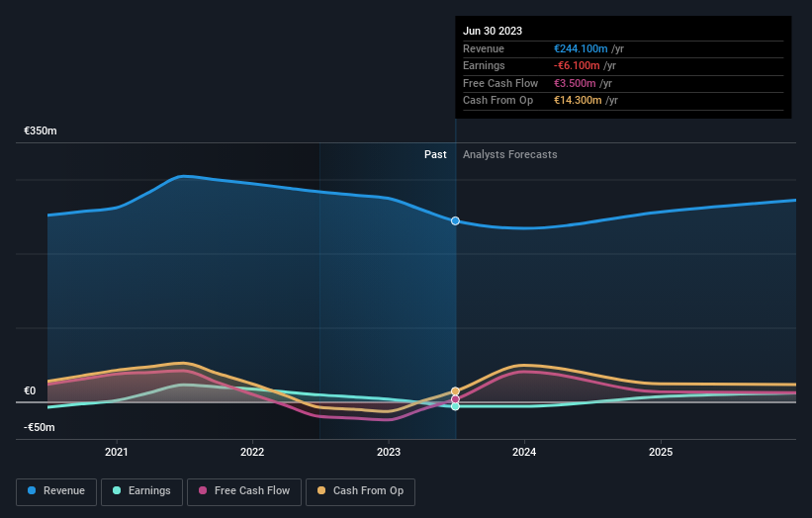This screenshot has width=812, height=518.
Task: Click the 2021 x-axis label
Action: (117, 453)
